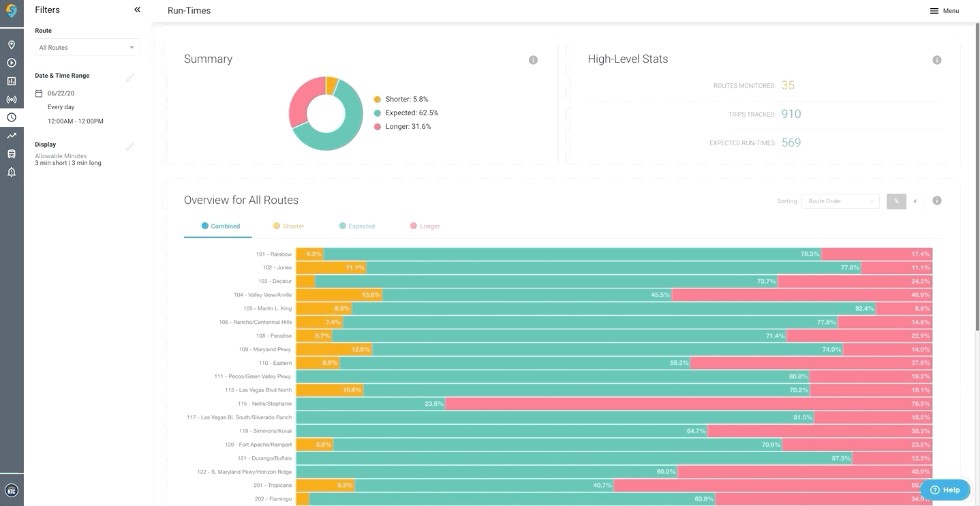
Task: Edit the Date & Time Range pencil
Action: [129, 78]
